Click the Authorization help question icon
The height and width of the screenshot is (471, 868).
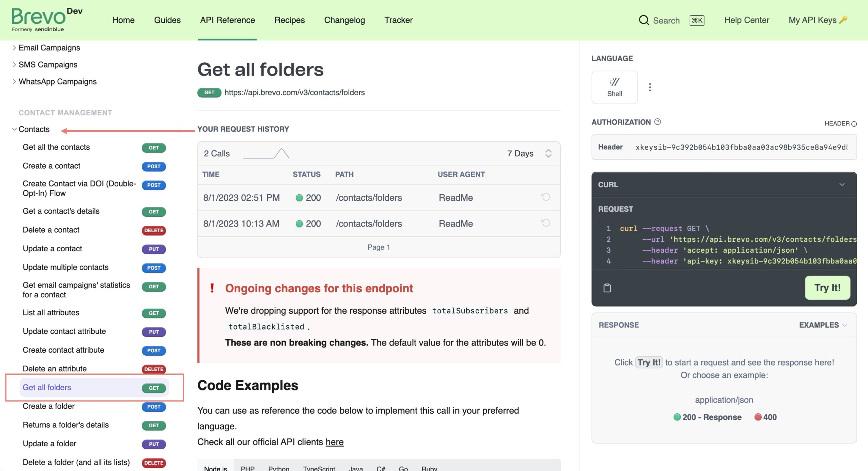click(x=657, y=122)
